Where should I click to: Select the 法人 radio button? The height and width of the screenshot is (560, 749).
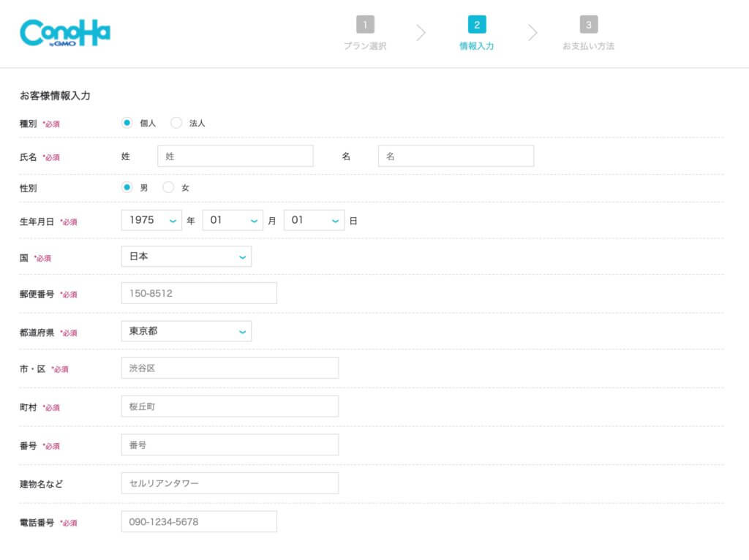(x=176, y=123)
